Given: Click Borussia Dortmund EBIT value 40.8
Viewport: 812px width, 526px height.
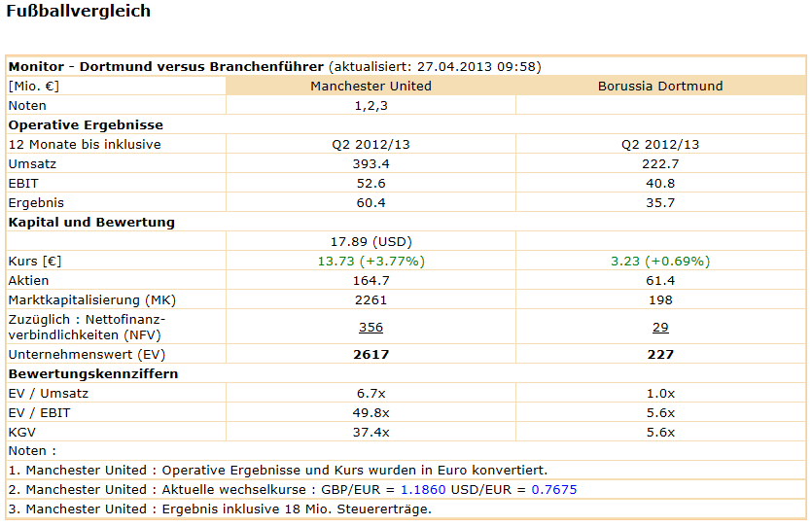Looking at the screenshot, I should (x=660, y=183).
